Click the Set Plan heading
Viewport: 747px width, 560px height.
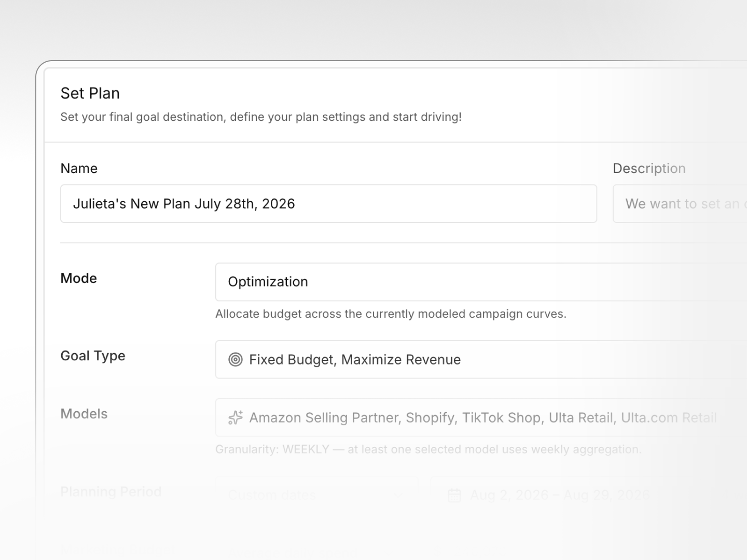click(90, 93)
